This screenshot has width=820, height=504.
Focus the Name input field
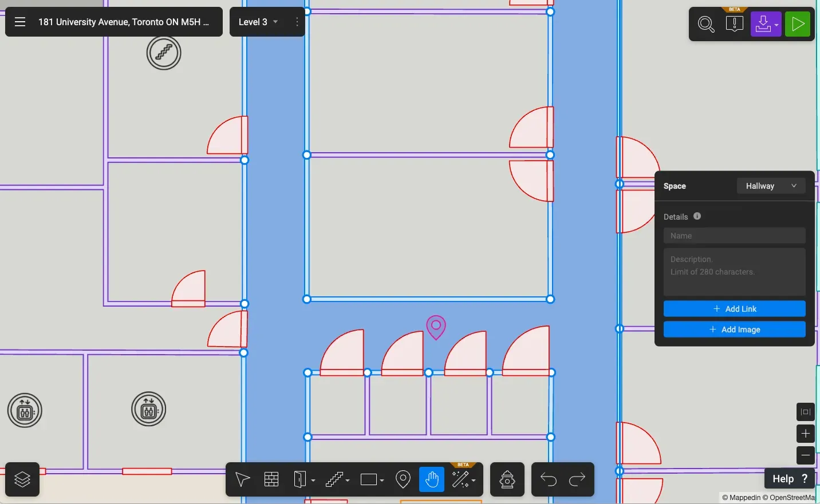click(x=735, y=236)
